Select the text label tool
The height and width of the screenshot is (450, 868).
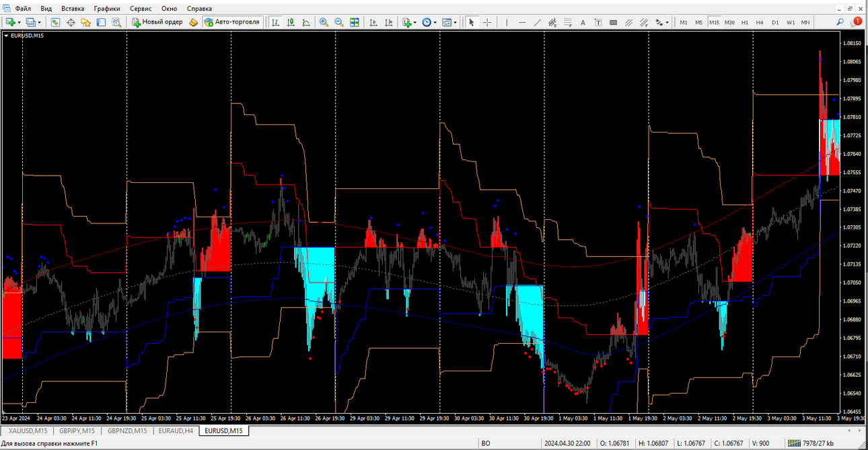point(598,22)
